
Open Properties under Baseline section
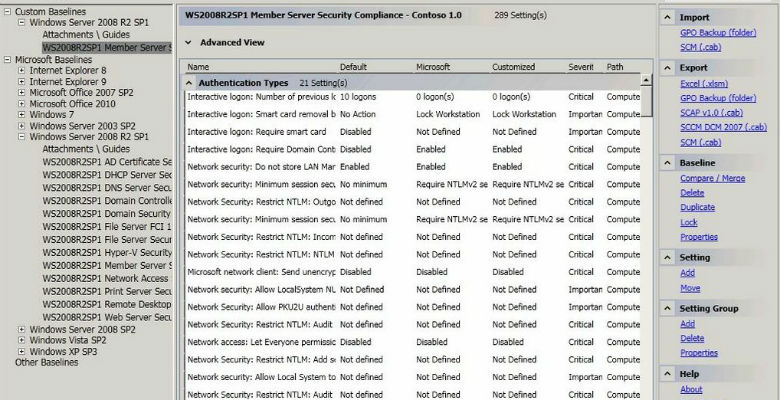(x=699, y=237)
